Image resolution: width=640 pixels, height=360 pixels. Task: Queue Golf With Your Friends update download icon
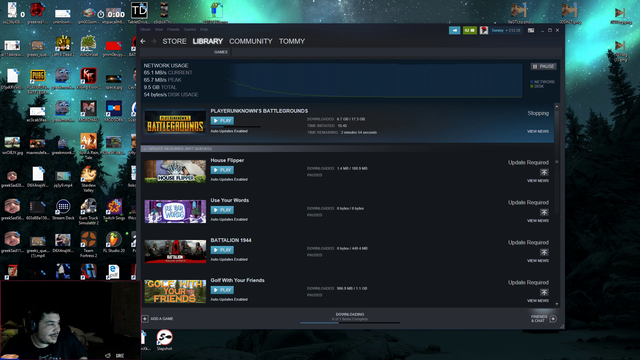pos(544,292)
